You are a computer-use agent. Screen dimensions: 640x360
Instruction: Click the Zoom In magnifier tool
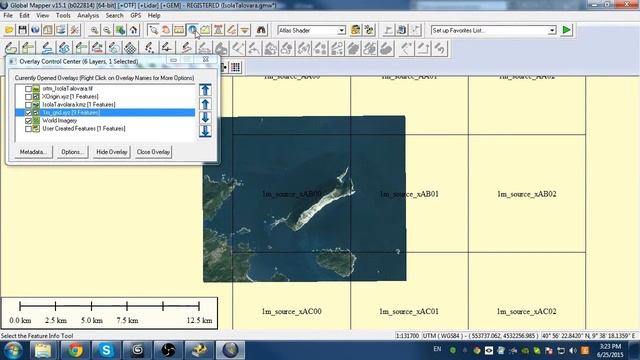click(x=94, y=30)
